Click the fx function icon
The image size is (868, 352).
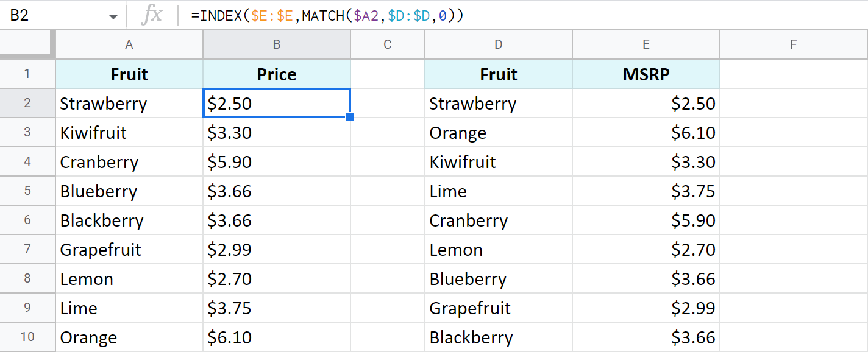151,16
